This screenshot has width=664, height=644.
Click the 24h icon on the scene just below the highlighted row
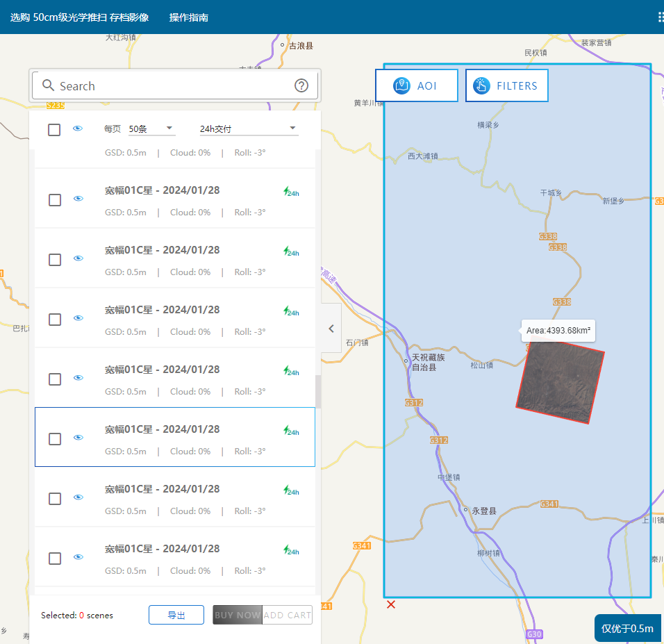click(291, 490)
